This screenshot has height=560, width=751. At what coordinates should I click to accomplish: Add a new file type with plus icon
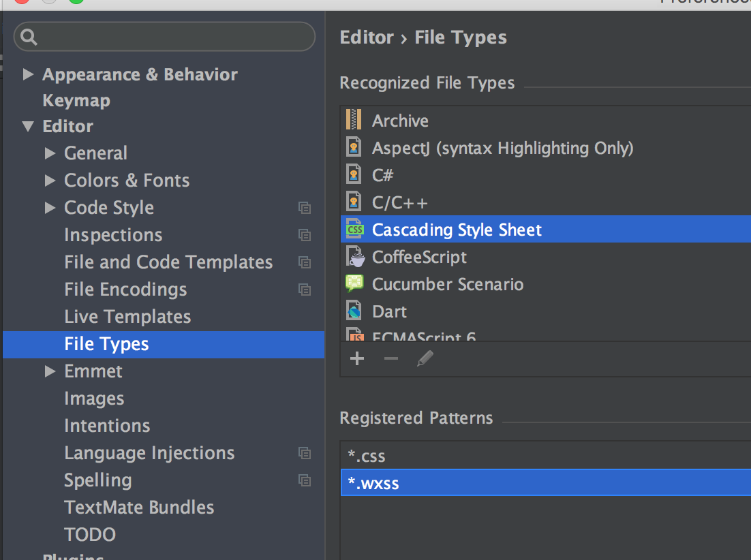357,358
